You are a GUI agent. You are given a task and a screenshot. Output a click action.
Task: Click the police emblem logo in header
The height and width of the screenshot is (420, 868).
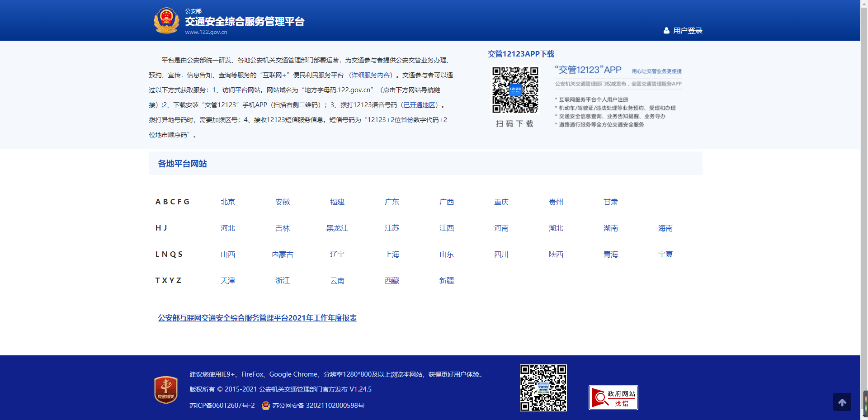point(166,20)
